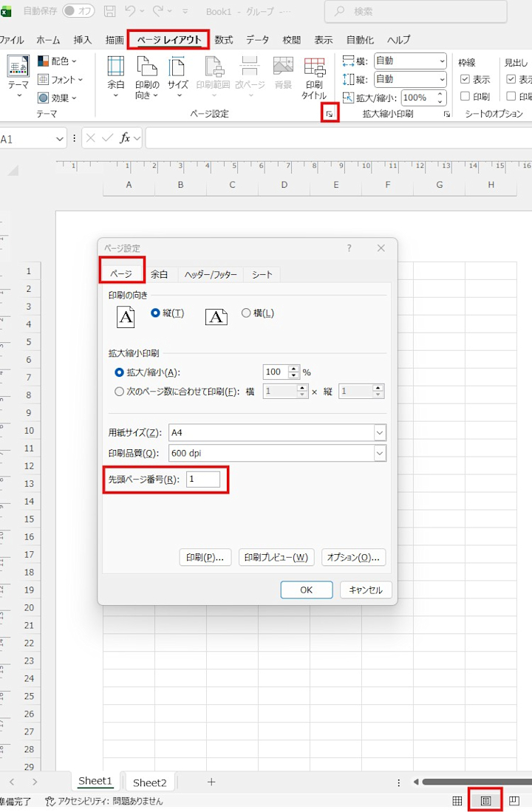The height and width of the screenshot is (812, 532).
Task: Open the 余白 tab in Page Setup dialog
Action: point(159,274)
